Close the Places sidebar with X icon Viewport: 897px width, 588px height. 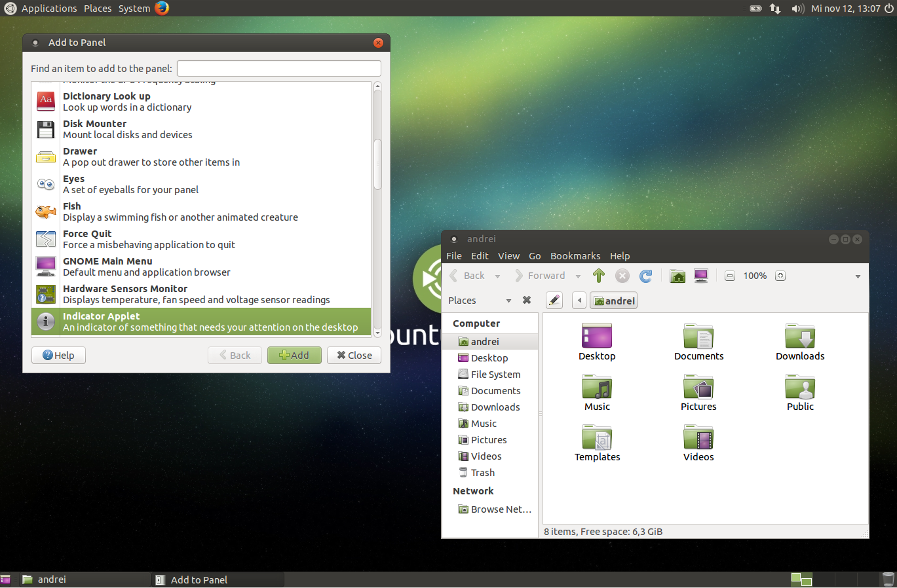pos(527,300)
